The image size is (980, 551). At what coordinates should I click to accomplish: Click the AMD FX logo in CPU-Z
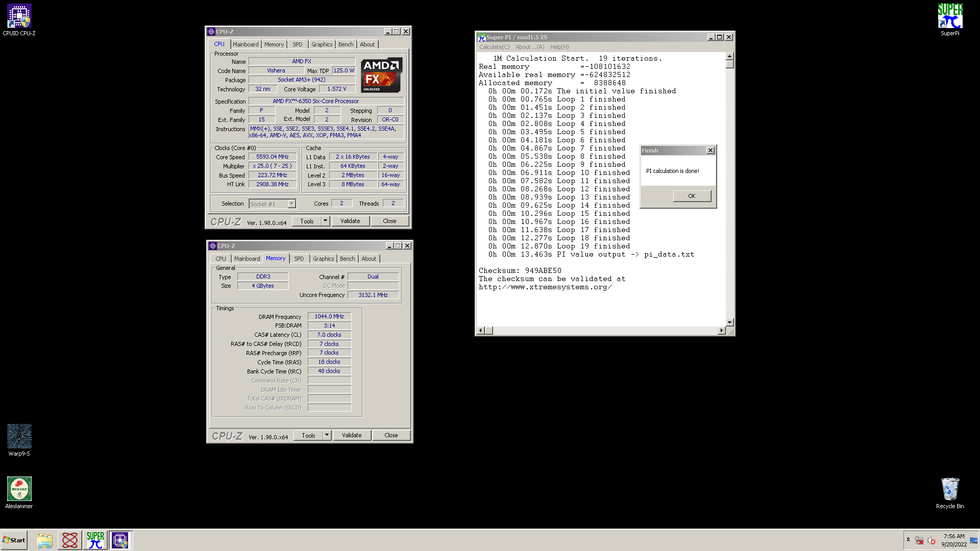coord(381,74)
